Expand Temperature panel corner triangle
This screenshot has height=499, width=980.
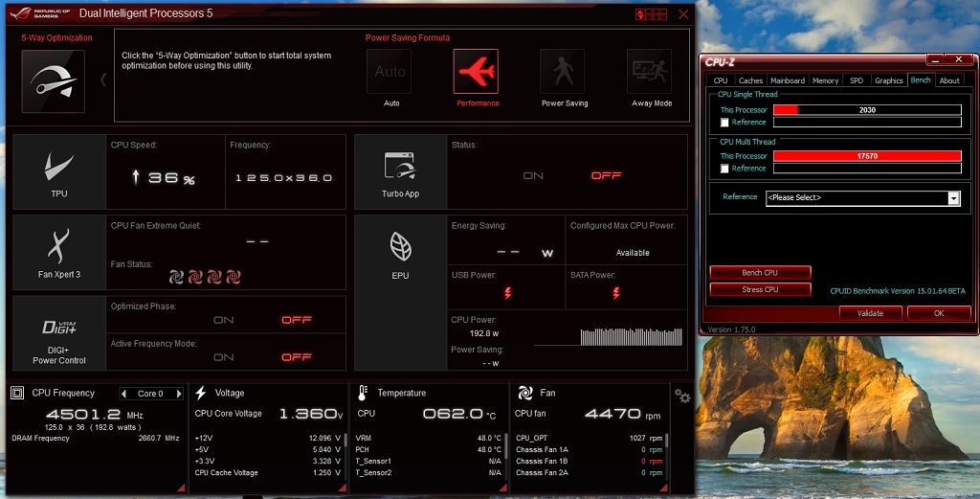coord(502,488)
